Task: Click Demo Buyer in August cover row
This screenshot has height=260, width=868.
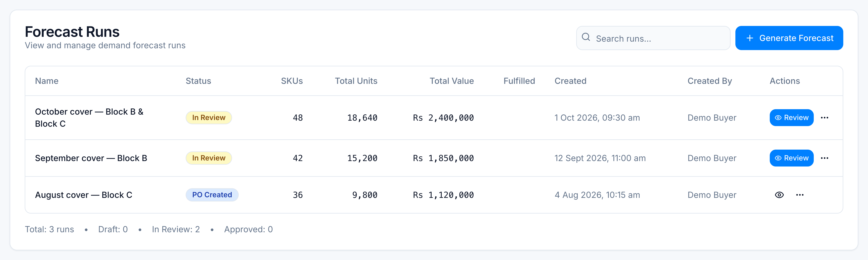Action: [712, 195]
